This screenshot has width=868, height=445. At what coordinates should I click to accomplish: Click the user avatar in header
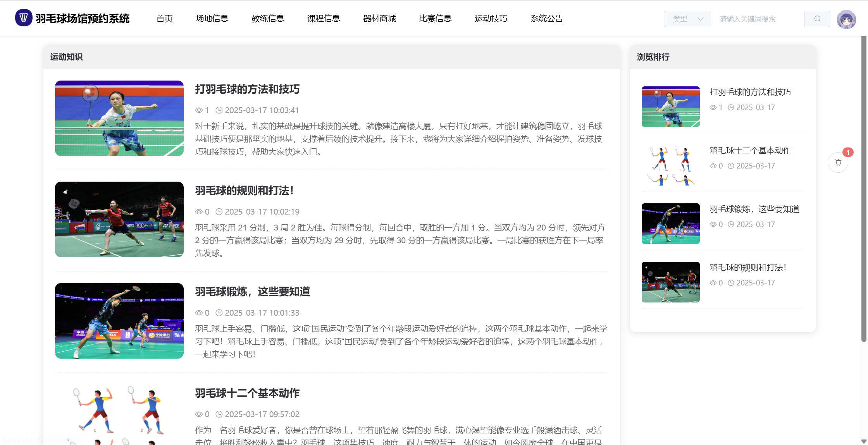pos(846,19)
